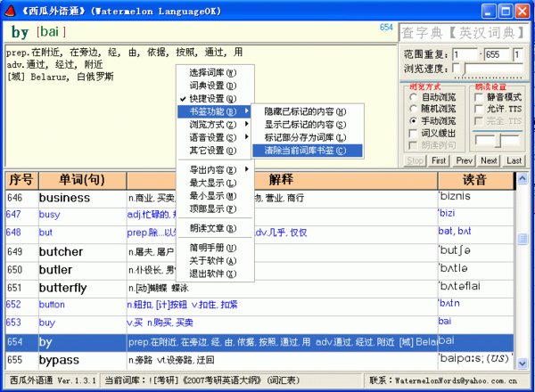Tick the 词义缓出 checkbox

pyautogui.click(x=412, y=133)
